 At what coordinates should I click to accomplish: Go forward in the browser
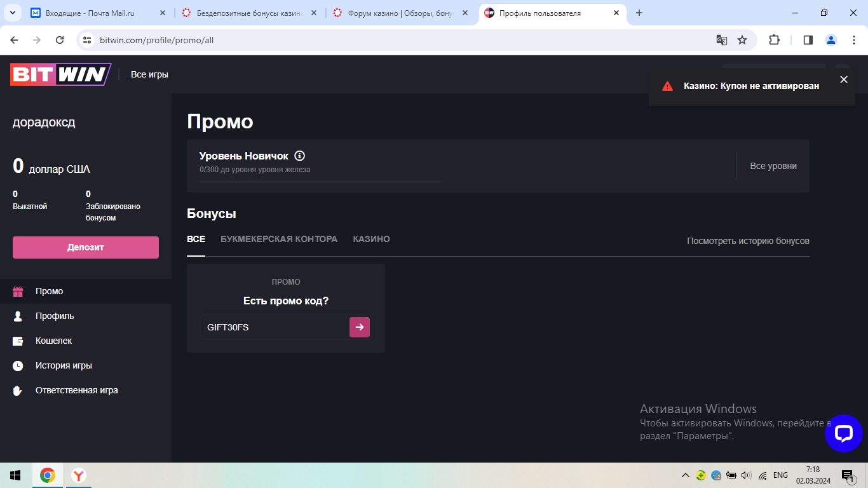click(x=37, y=40)
